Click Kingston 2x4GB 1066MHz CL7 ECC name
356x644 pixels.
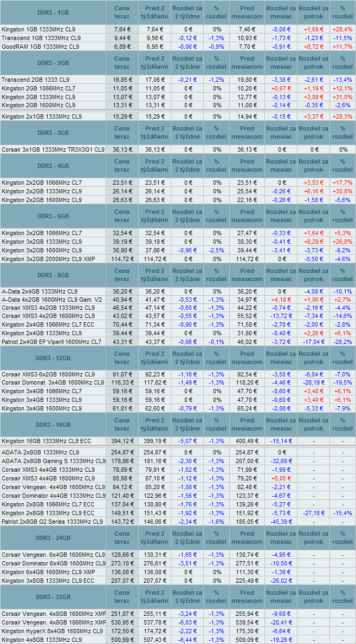click(48, 324)
